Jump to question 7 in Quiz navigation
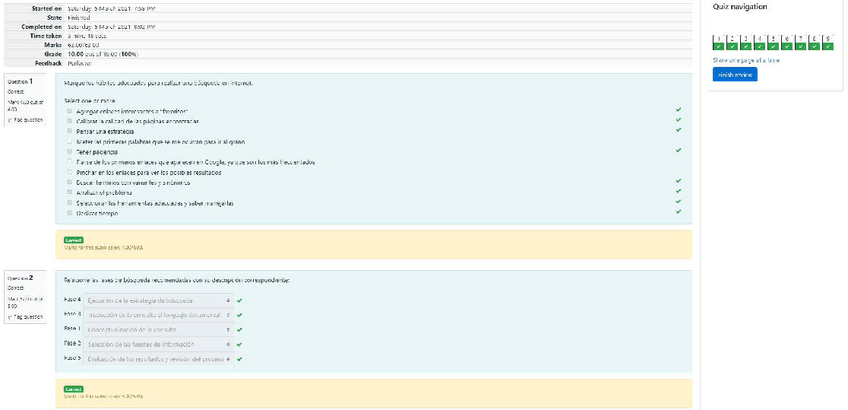 (x=803, y=43)
